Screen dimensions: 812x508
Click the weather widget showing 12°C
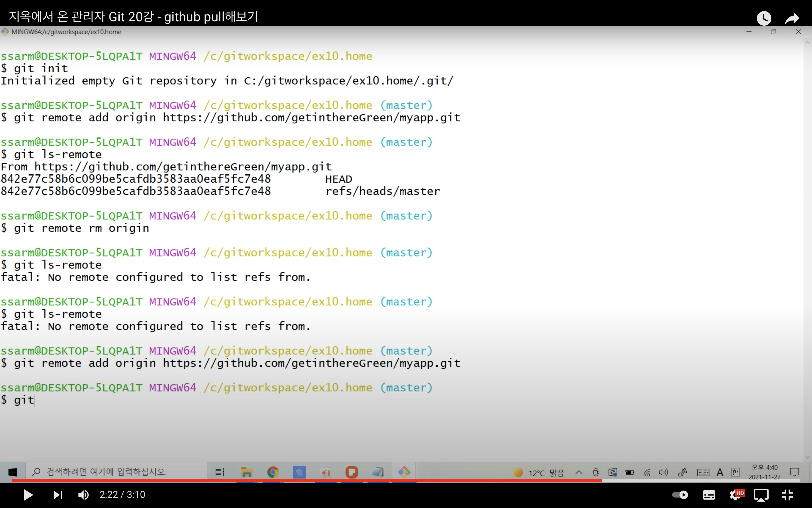tap(538, 473)
